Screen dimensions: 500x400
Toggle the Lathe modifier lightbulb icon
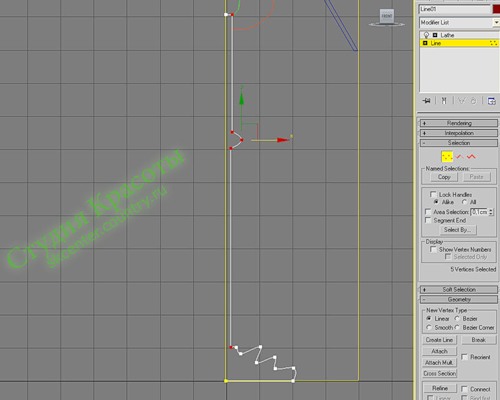coord(426,35)
